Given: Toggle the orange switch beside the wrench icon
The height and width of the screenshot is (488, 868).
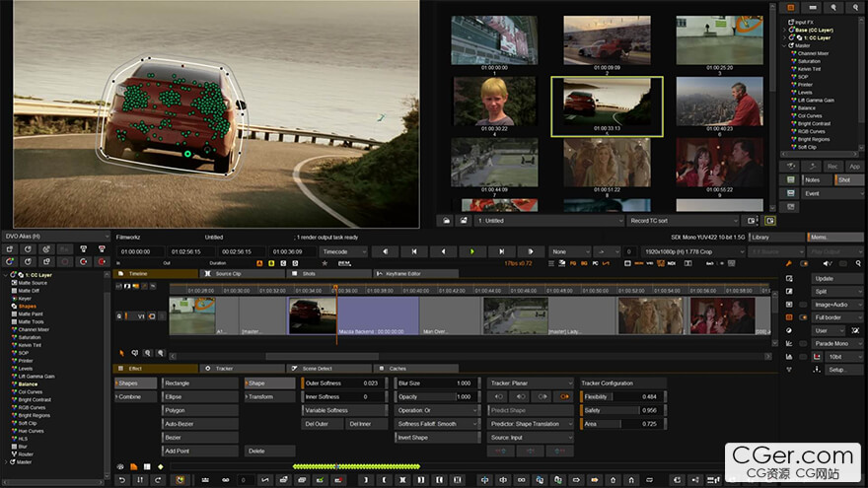Looking at the screenshot, I should click(x=803, y=264).
